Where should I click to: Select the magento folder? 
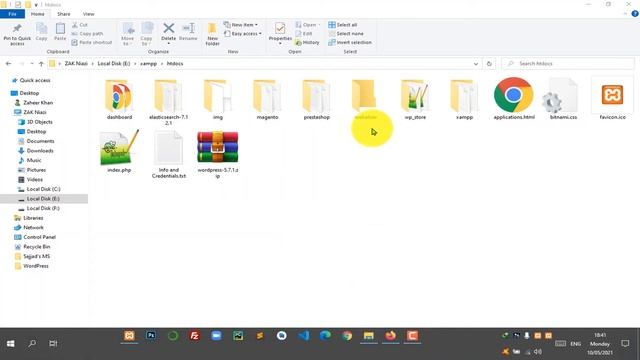click(267, 100)
